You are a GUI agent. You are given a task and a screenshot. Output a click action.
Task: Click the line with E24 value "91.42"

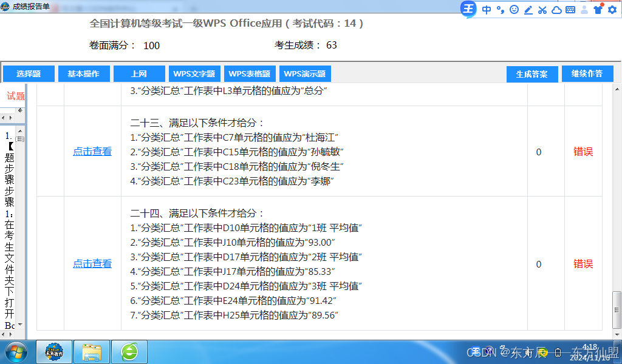point(233,301)
